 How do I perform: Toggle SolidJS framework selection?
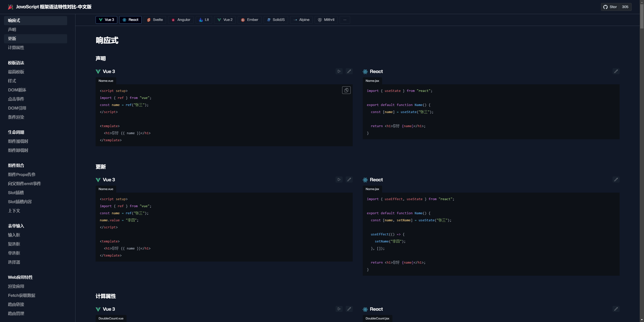pos(276,20)
